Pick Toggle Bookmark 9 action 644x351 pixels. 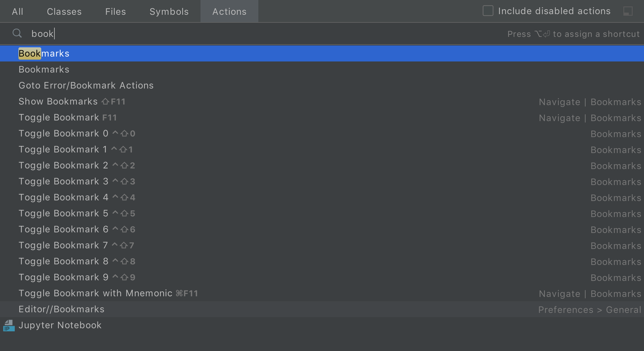[63, 277]
